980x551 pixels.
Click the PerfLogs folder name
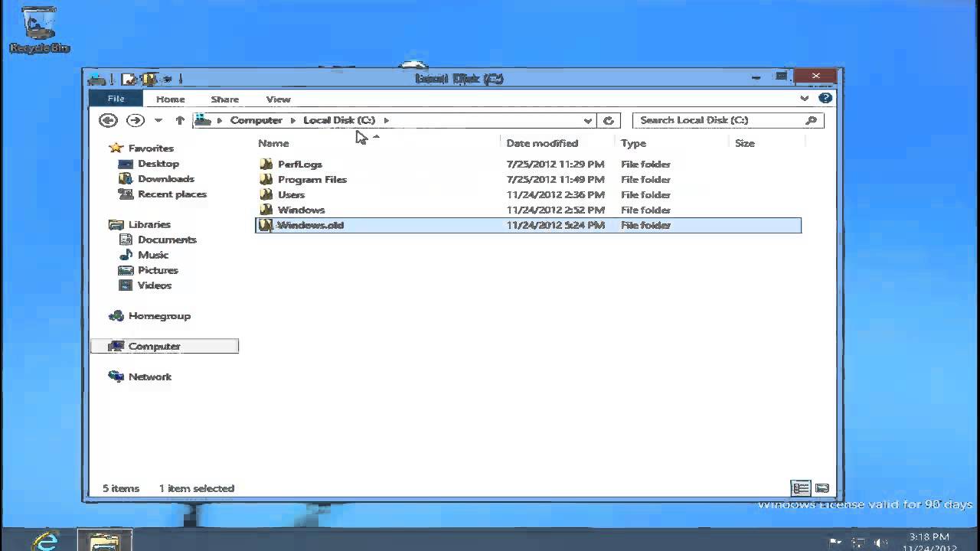(x=300, y=165)
